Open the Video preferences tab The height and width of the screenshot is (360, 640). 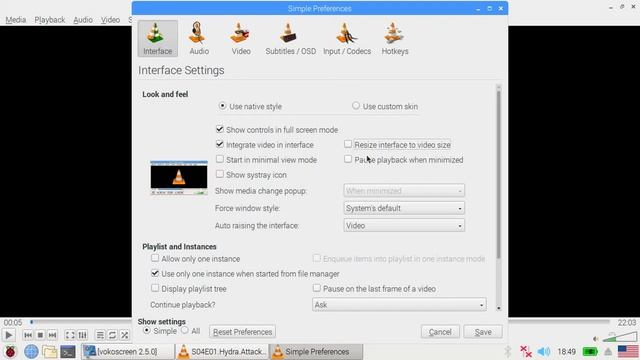241,38
